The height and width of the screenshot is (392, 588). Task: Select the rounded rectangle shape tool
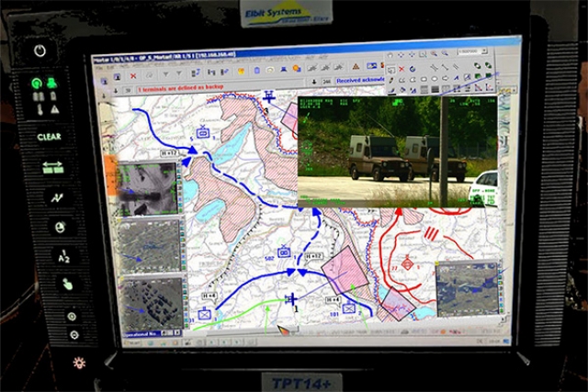[424, 79]
